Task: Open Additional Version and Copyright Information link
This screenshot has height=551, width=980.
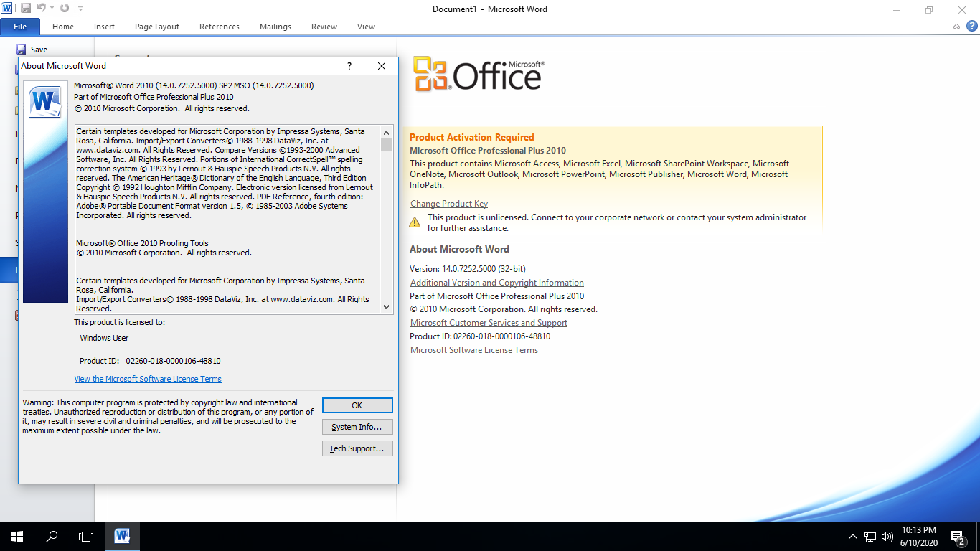Action: (x=497, y=283)
